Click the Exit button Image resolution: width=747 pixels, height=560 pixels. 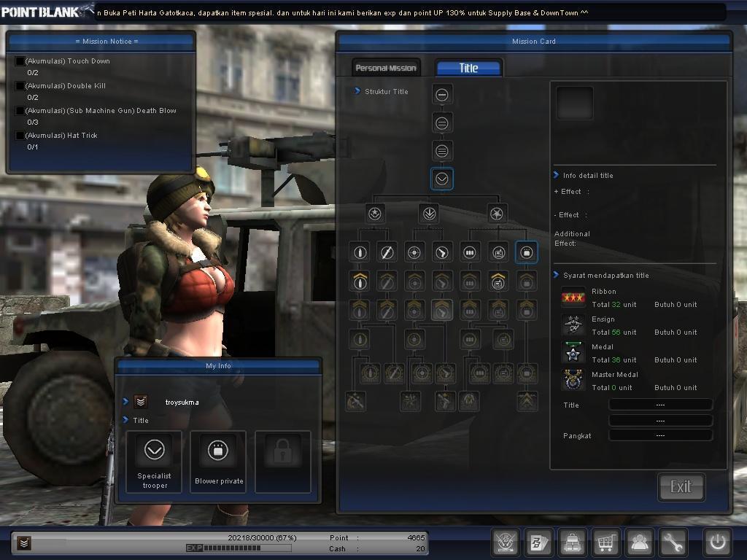(x=681, y=486)
